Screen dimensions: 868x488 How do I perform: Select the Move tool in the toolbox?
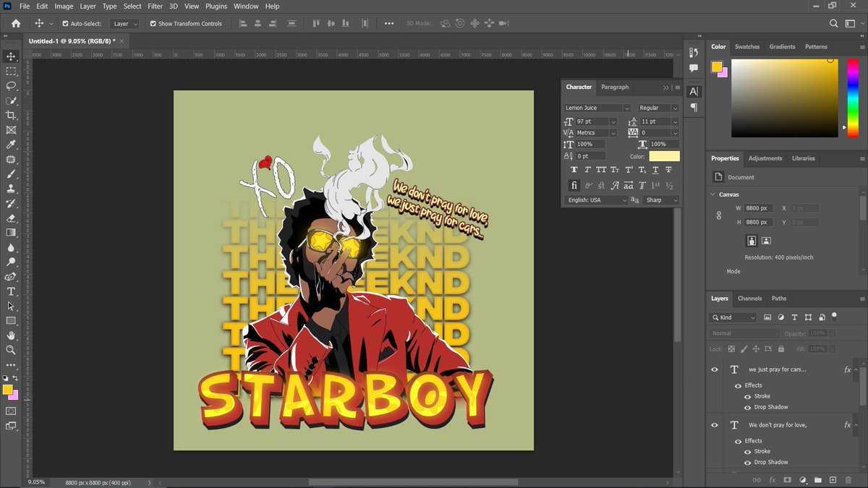tap(11, 56)
